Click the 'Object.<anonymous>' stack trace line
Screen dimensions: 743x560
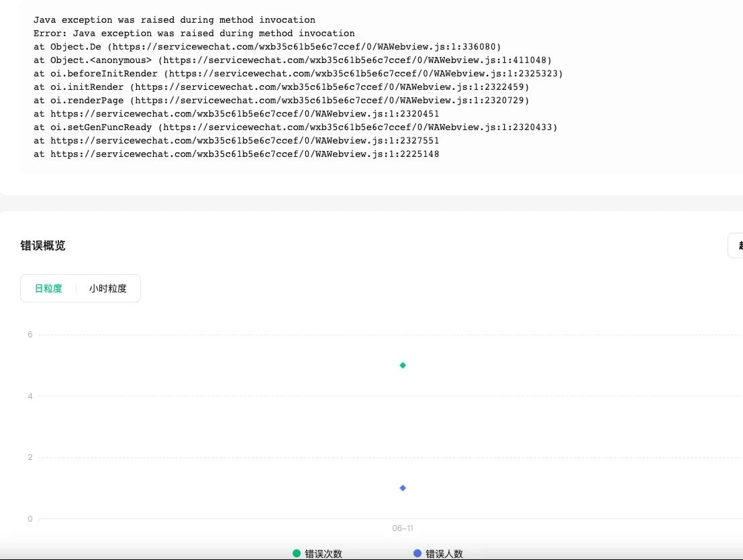[x=293, y=60]
